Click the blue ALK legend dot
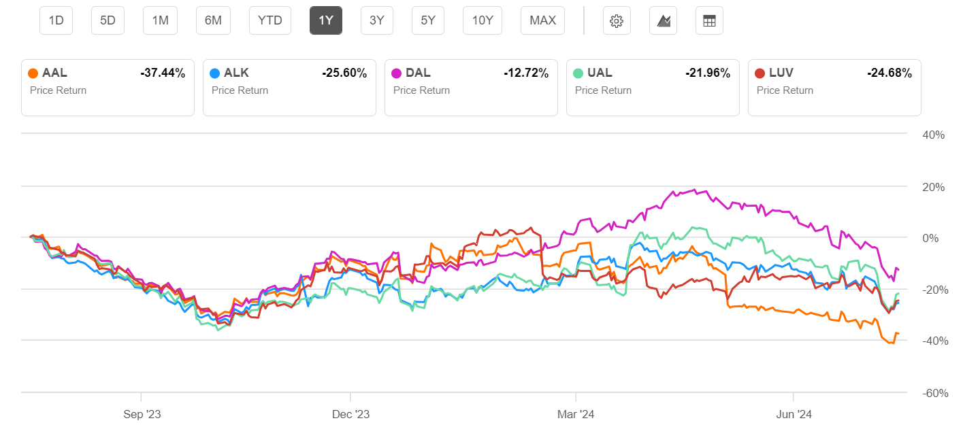This screenshot has height=427, width=980. [x=214, y=73]
